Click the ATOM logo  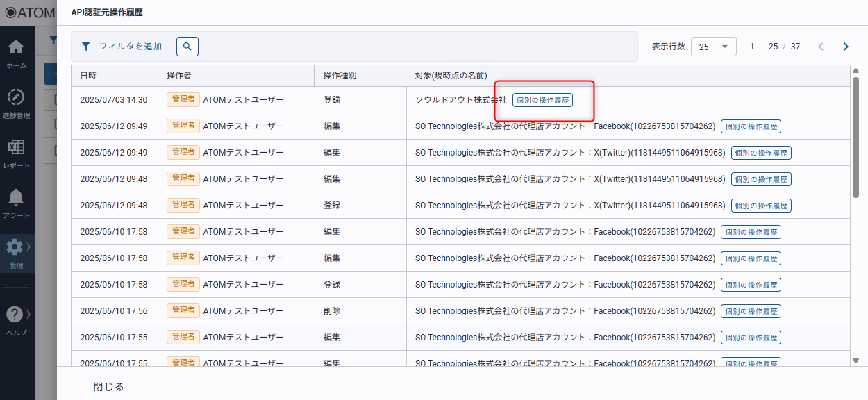click(x=28, y=12)
